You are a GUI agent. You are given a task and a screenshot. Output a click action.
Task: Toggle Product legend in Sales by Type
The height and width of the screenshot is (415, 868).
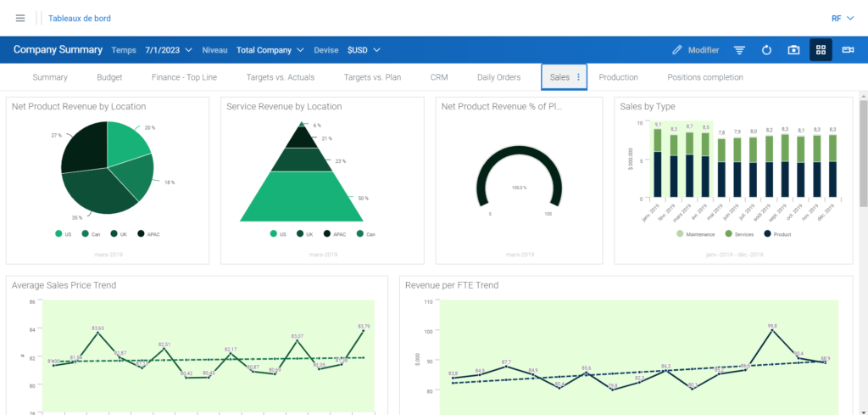click(x=777, y=234)
